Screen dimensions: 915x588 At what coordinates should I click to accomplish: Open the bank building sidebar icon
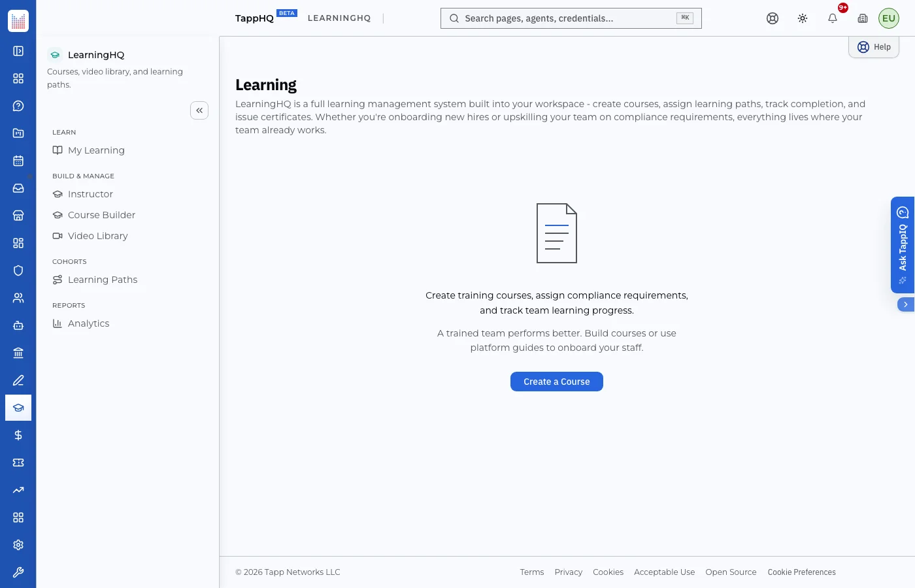click(18, 353)
